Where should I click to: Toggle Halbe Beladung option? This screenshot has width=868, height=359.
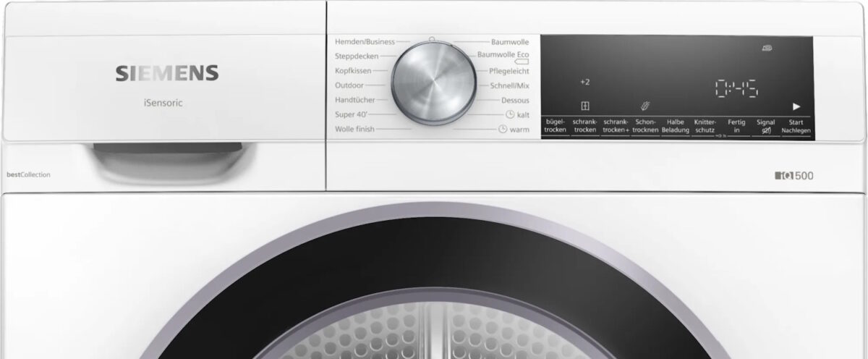[x=675, y=127]
